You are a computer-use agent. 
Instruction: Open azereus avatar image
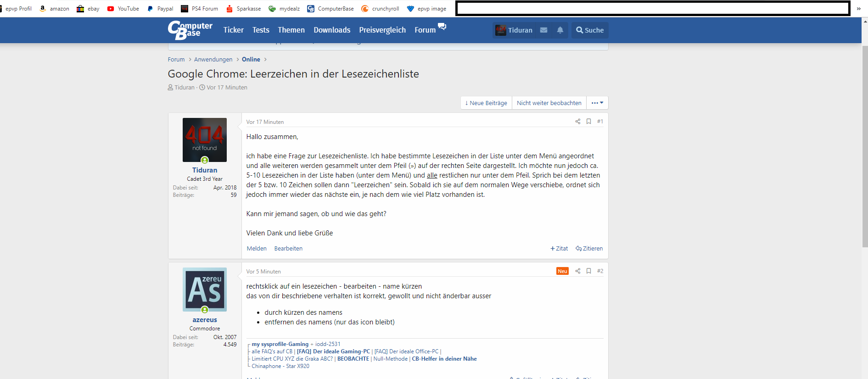pyautogui.click(x=205, y=290)
